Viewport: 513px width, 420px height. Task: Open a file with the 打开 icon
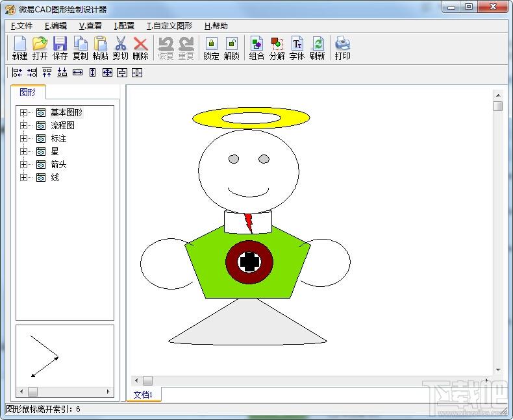tap(40, 48)
